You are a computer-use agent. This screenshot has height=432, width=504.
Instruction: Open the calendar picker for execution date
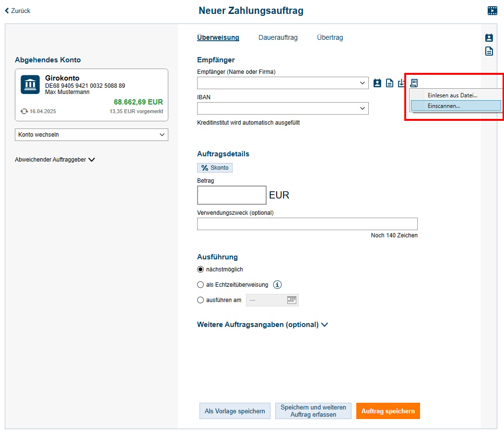pos(292,300)
